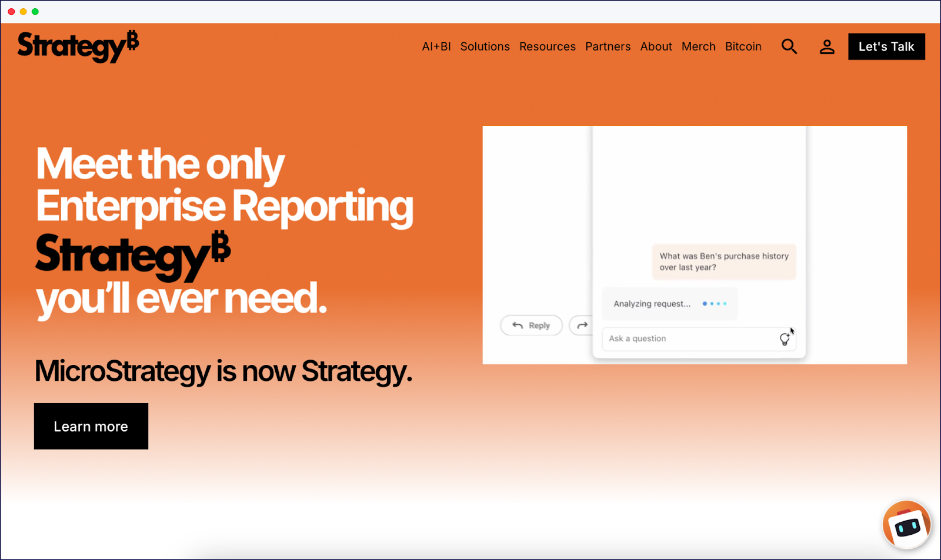Click the 'MicroStrategy is now Strategy.' text

tap(223, 371)
